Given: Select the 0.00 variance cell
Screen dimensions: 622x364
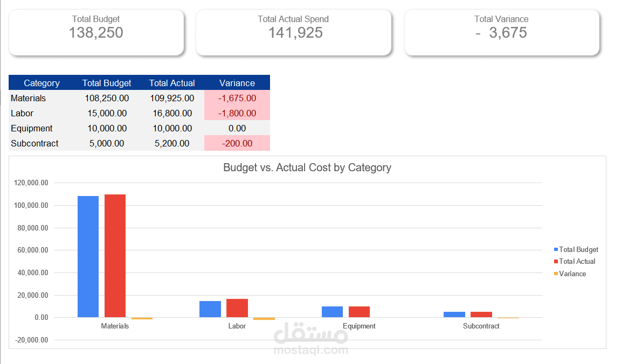Looking at the screenshot, I should point(237,128).
